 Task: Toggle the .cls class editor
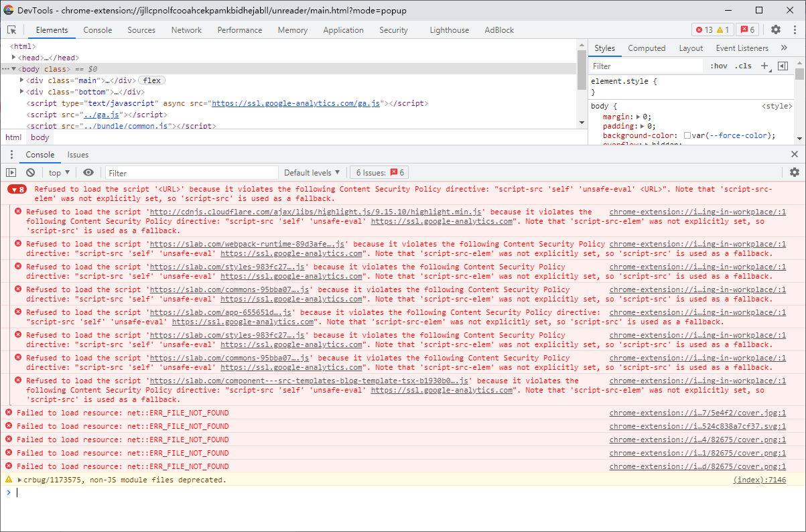coord(743,66)
